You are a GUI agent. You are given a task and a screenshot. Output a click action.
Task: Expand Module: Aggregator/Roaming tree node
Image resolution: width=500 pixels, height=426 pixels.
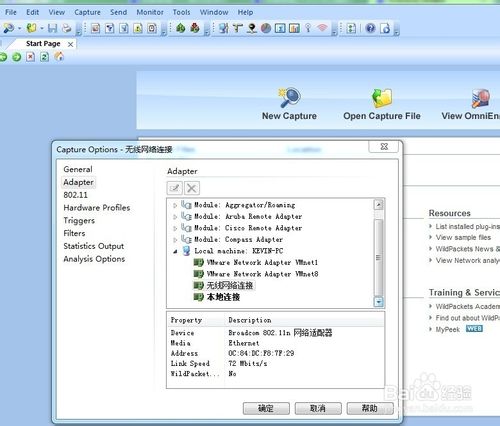pyautogui.click(x=175, y=205)
